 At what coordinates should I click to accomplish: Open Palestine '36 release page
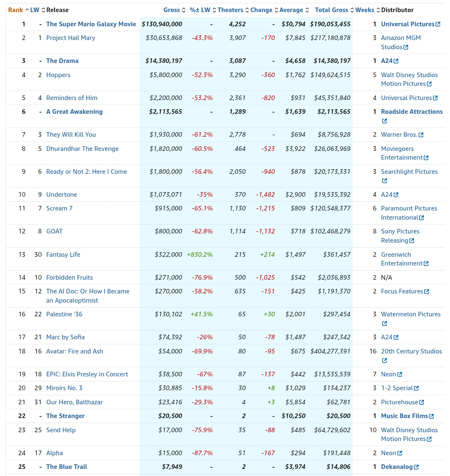(x=64, y=314)
